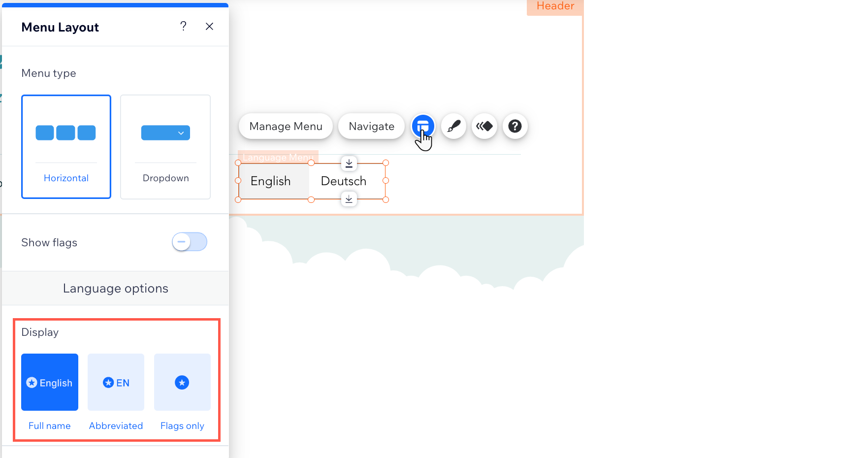Select the Horizontal menu type

pyautogui.click(x=66, y=147)
